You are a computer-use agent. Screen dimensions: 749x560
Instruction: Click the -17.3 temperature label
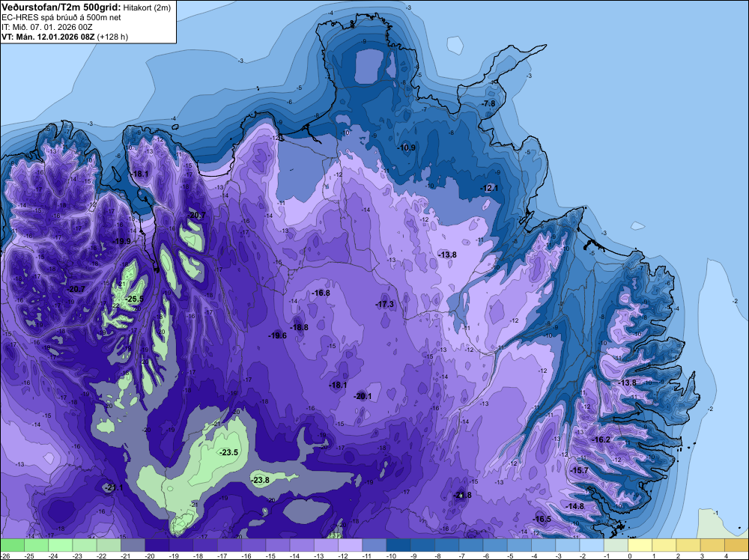[x=384, y=305]
